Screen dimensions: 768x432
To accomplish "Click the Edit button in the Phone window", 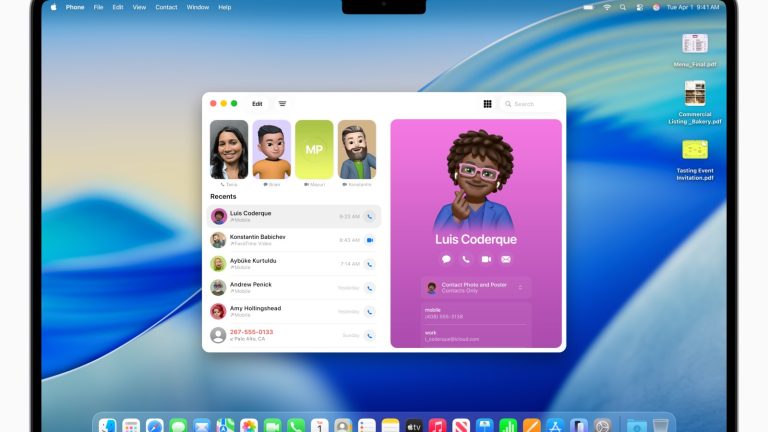I will coord(257,104).
